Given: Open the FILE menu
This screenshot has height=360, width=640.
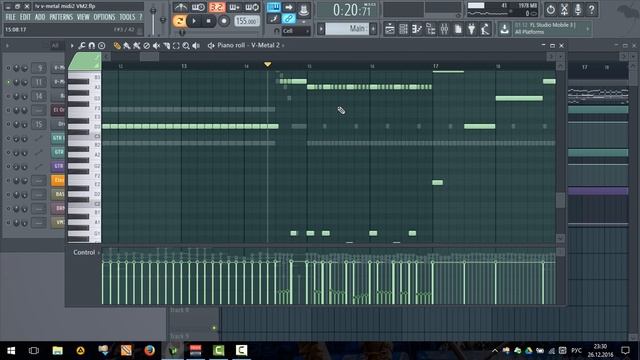Looking at the screenshot, I should coord(11,17).
